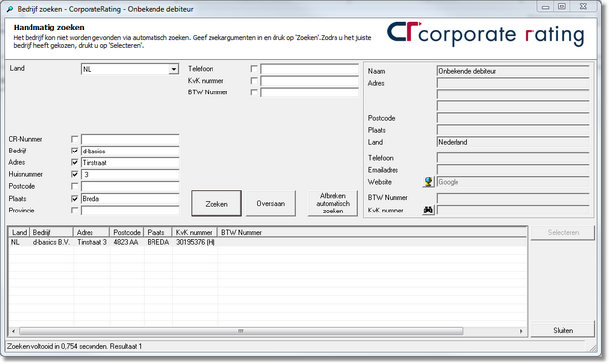This screenshot has height=364, width=609.
Task: Focus the empty Postcode search field
Action: [x=130, y=187]
